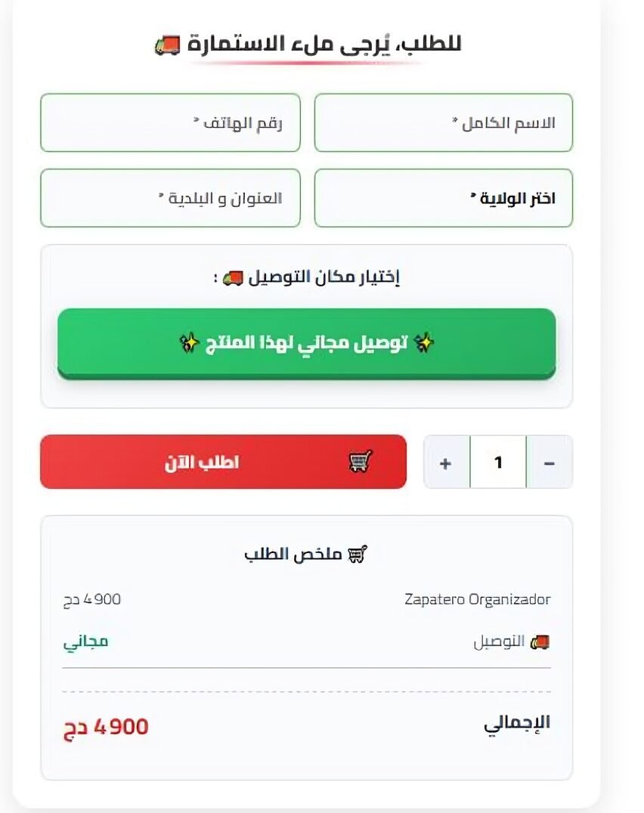Click the shopping cart icon on the red button
Screen dimensions: 644x813
(x=361, y=462)
